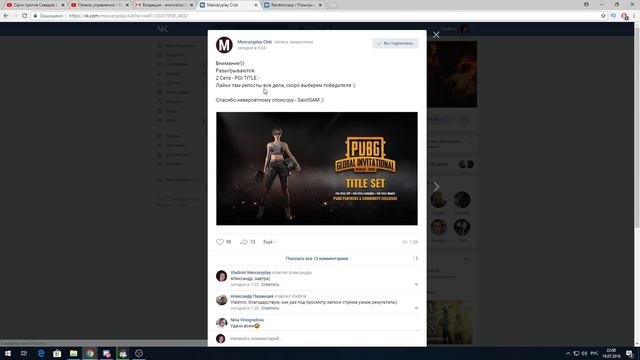Open Vladimir Mescaryplay's profile name
The height and width of the screenshot is (360, 640).
click(250, 272)
